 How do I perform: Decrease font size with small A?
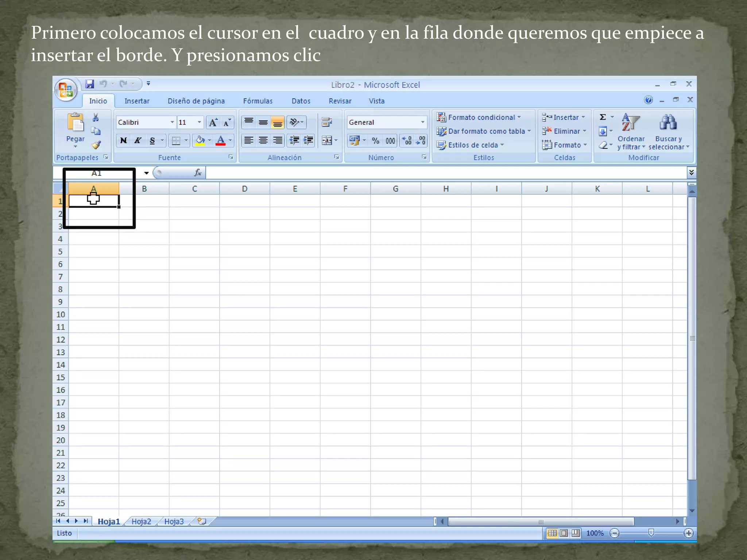227,122
